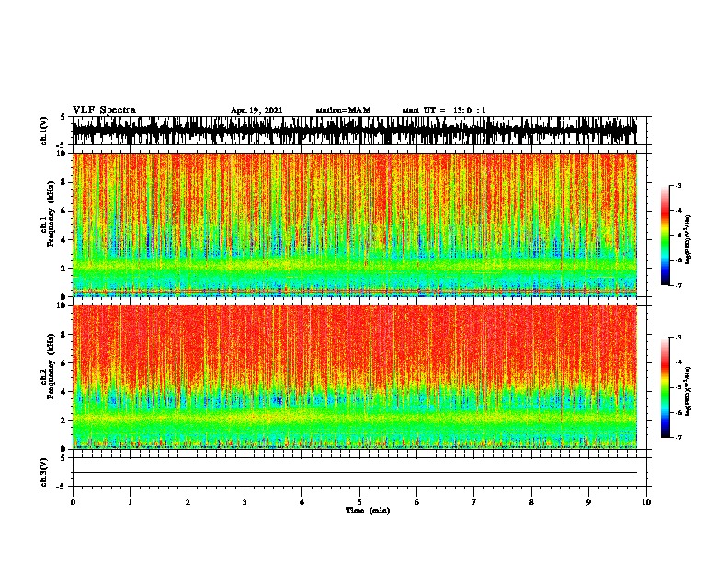Click the "10" tick on the time axis

point(646,502)
